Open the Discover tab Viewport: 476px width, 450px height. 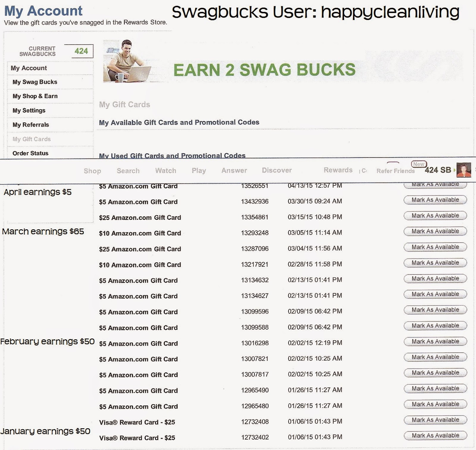[x=277, y=170]
